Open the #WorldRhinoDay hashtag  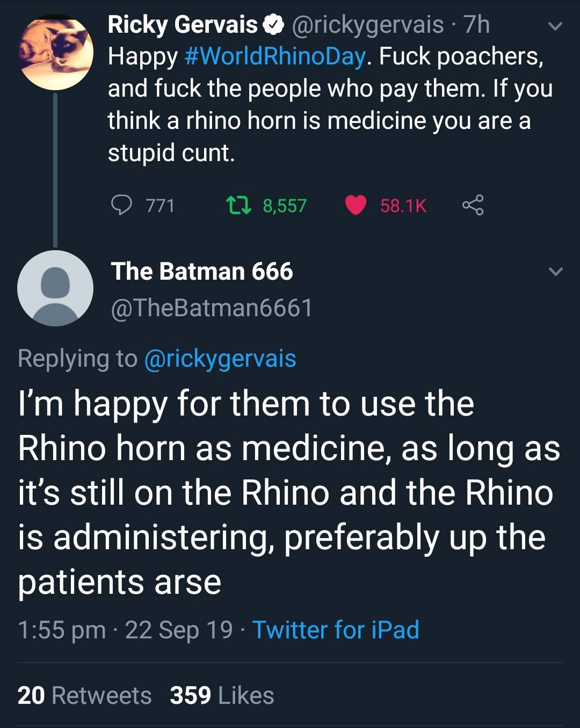[x=275, y=56]
